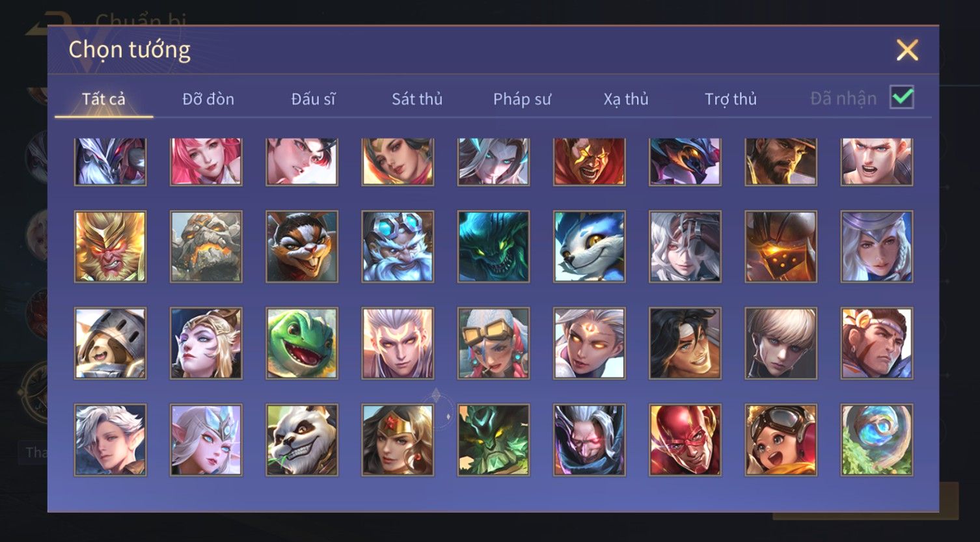Switch to the Pháp sư tab

point(522,99)
